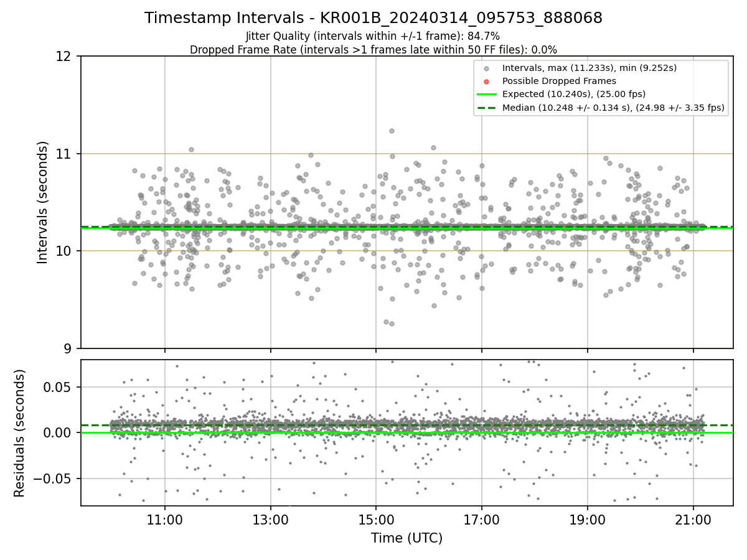747x560 pixels.
Task: Click the 'Time (UTC)' x-axis label
Action: pyautogui.click(x=406, y=538)
